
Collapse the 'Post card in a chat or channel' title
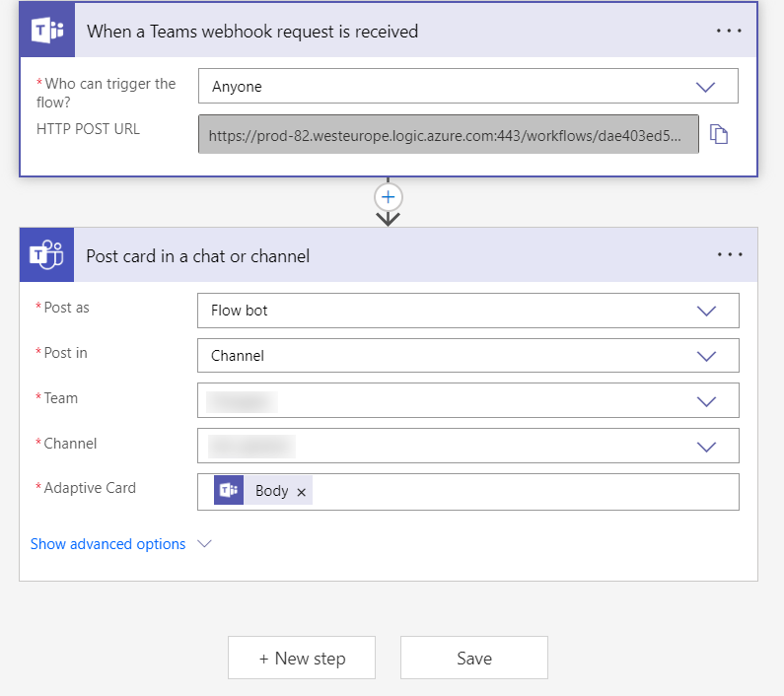[x=198, y=256]
